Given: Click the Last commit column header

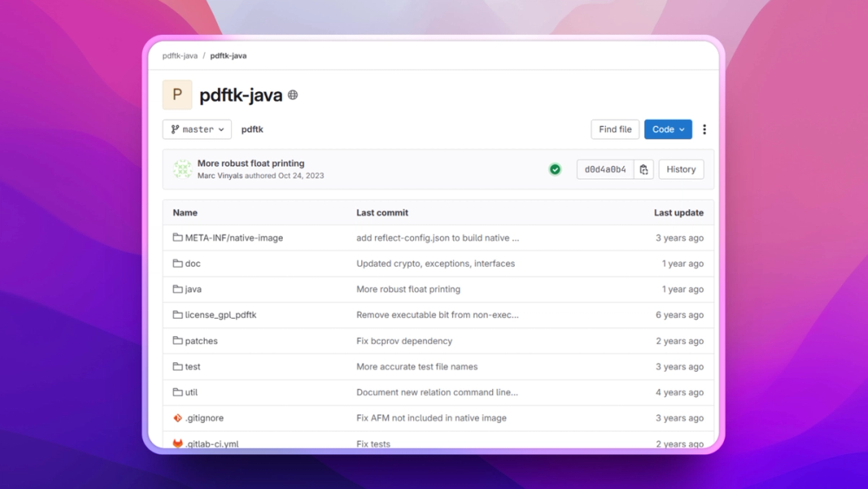Looking at the screenshot, I should point(382,213).
